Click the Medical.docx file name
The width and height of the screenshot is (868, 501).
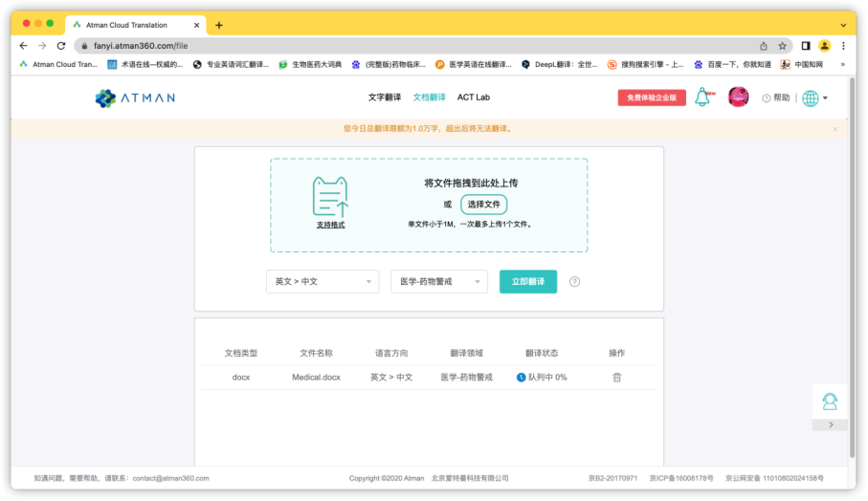[x=316, y=377]
